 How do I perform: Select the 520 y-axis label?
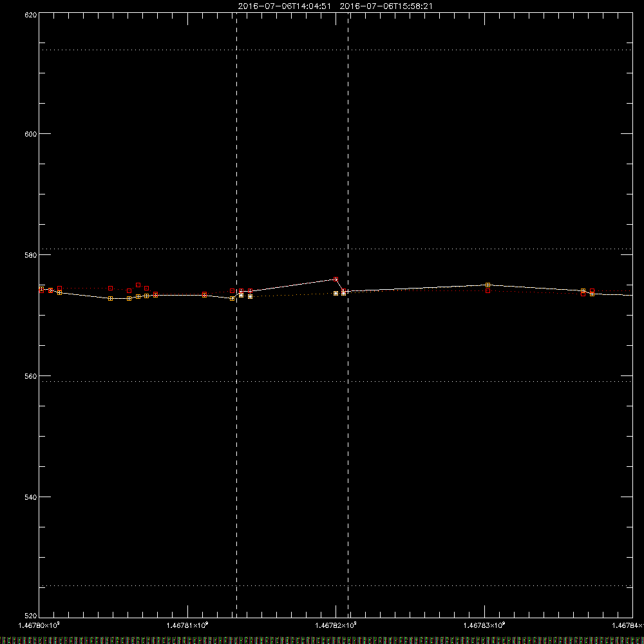(31, 616)
